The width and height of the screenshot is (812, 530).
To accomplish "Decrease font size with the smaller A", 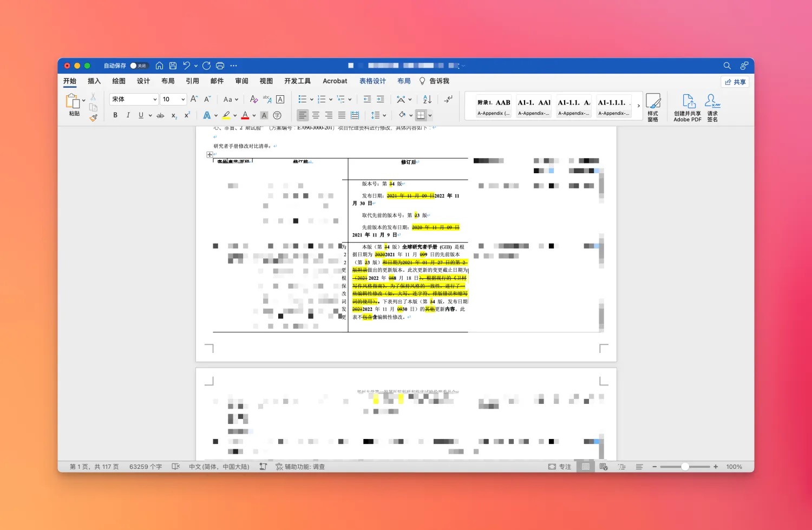I will click(x=207, y=99).
